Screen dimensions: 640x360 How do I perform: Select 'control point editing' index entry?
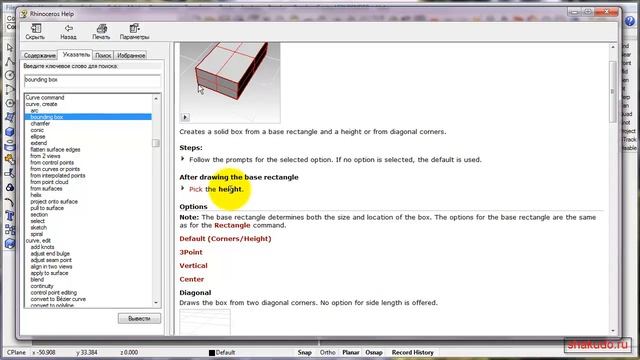53,293
